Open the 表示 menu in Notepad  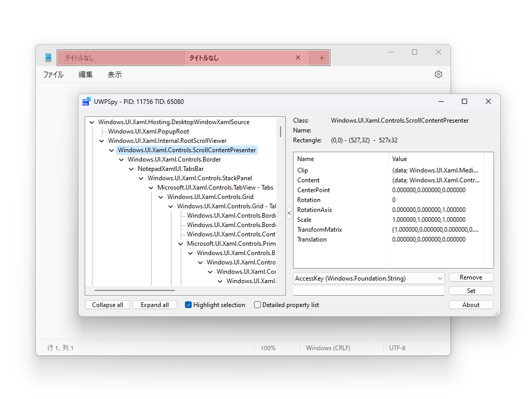click(115, 74)
